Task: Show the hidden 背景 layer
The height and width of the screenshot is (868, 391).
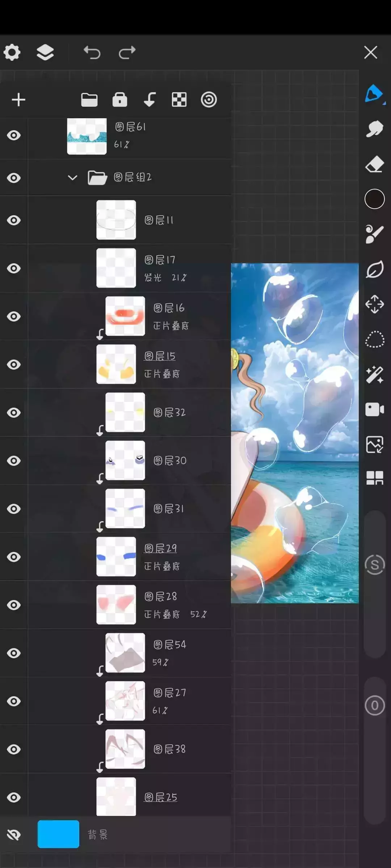Action: (x=14, y=835)
